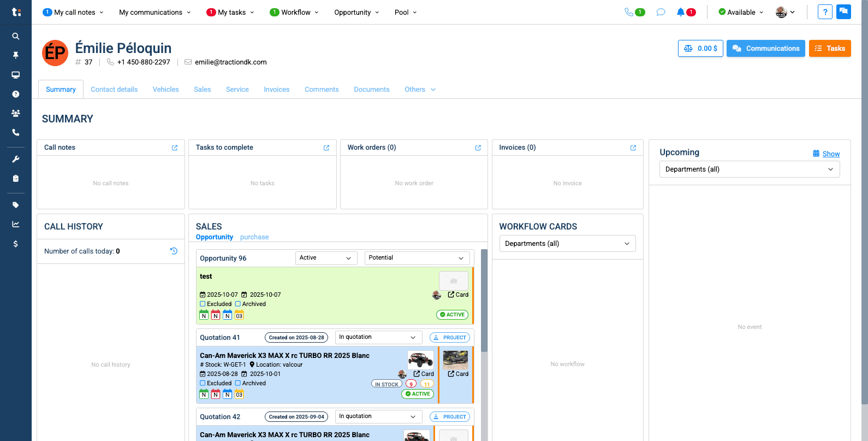Open My communications menu
Screen dimensions: 868x441
coord(155,12)
